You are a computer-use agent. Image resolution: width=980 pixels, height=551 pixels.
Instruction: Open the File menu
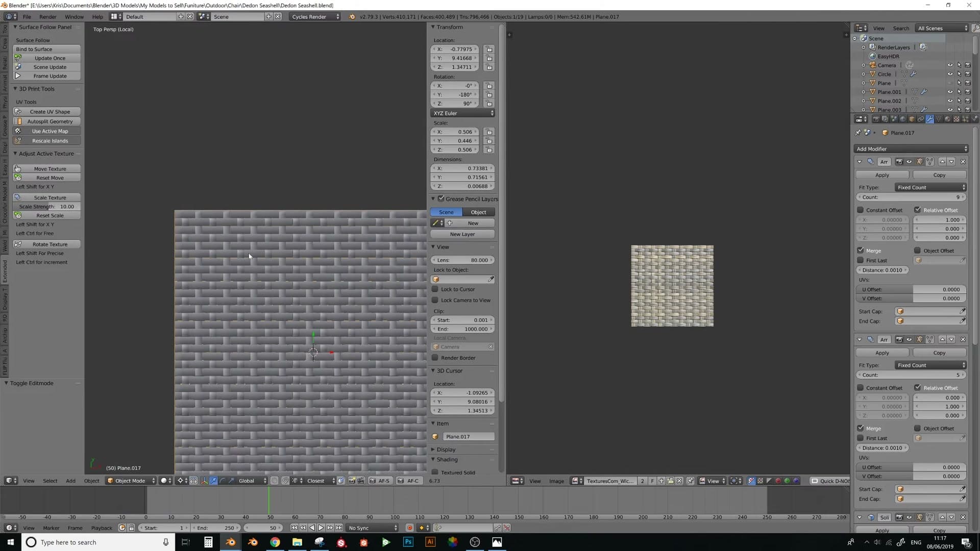(27, 16)
